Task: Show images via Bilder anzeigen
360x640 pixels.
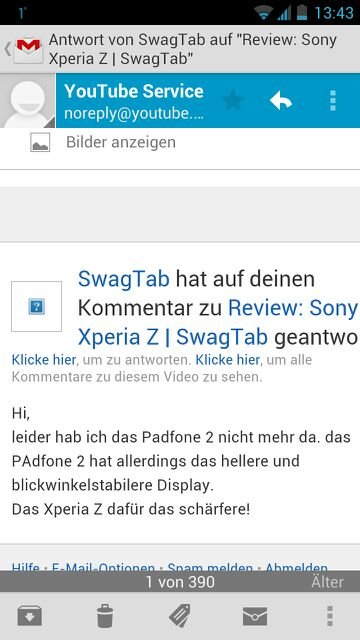Action: 121,142
